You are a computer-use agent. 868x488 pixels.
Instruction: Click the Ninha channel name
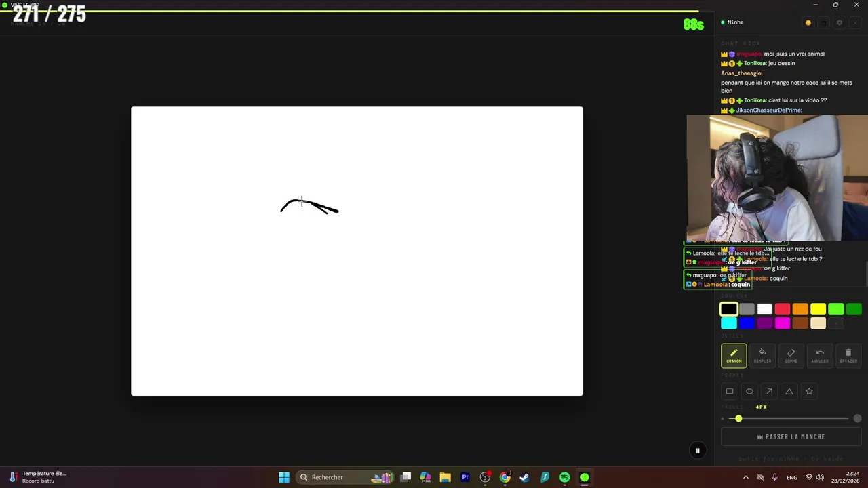point(736,22)
